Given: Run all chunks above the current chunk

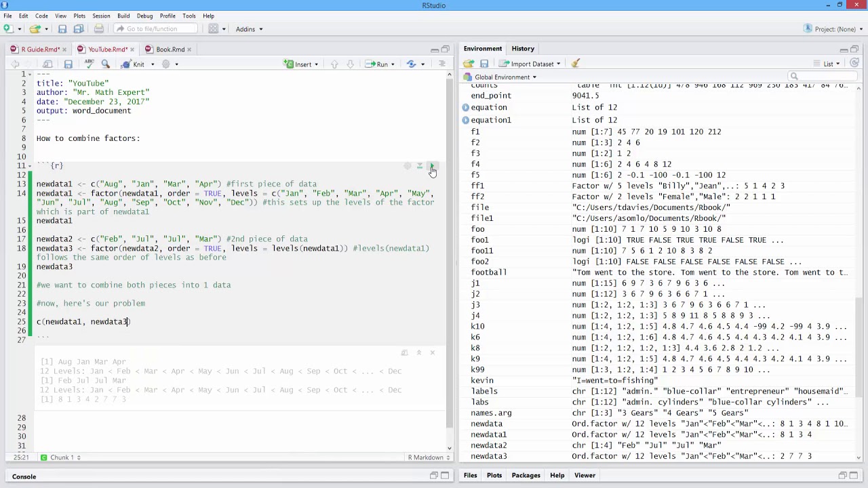Looking at the screenshot, I should click(x=420, y=166).
